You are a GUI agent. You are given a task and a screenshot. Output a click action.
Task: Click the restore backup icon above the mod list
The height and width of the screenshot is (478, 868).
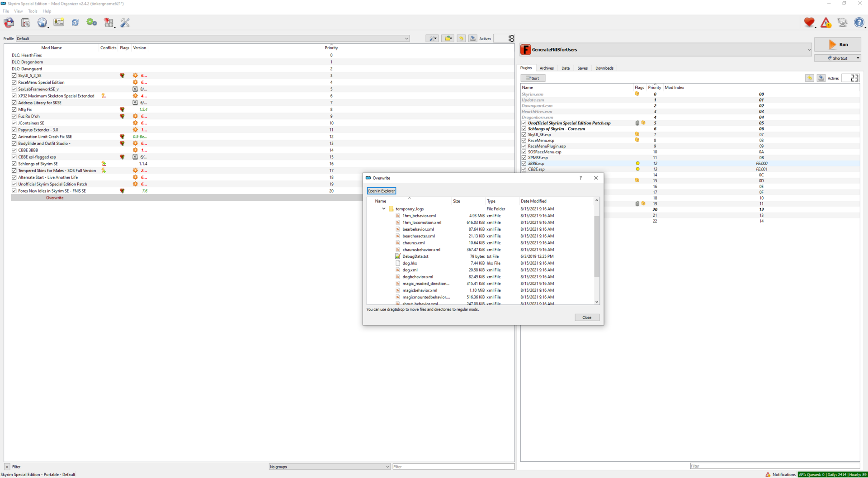(x=461, y=38)
